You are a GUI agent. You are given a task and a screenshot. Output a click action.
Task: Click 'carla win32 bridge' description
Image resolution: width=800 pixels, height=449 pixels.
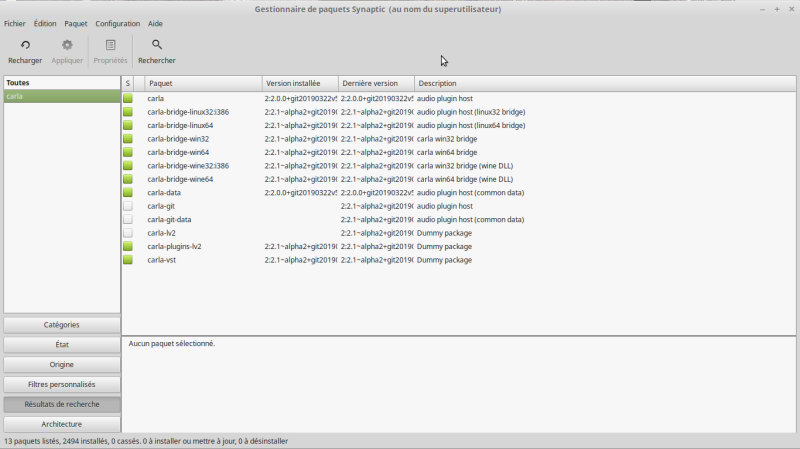447,139
